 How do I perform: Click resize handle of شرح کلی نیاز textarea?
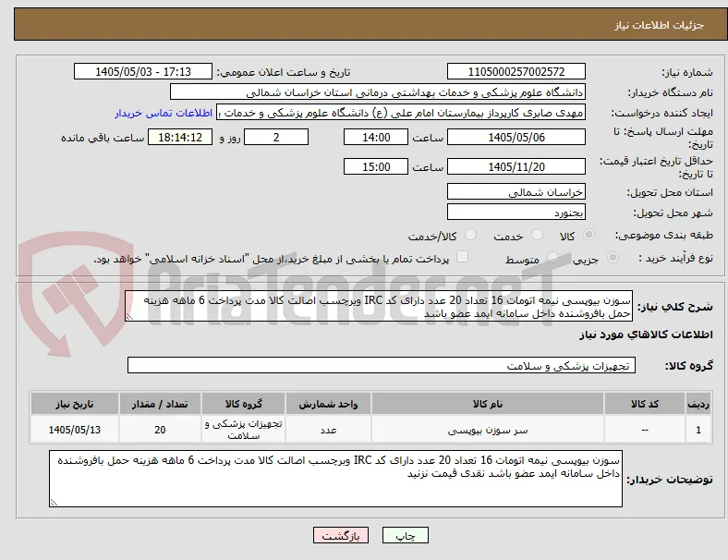click(129, 317)
